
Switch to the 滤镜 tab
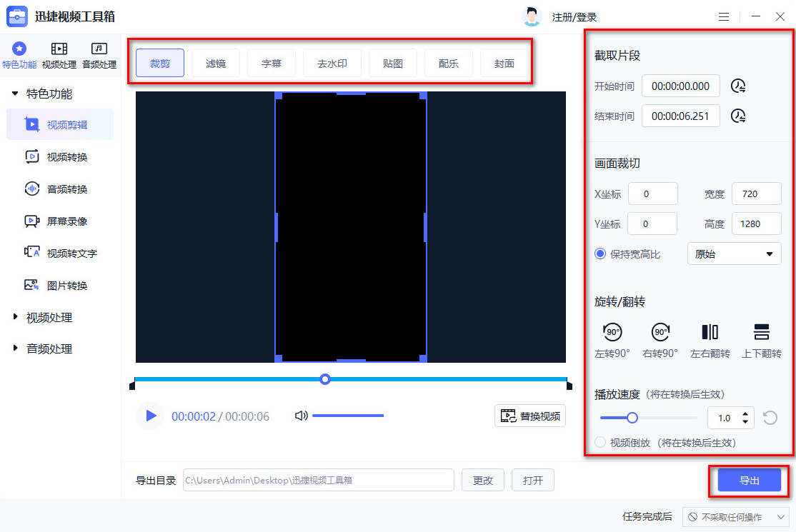(x=216, y=63)
